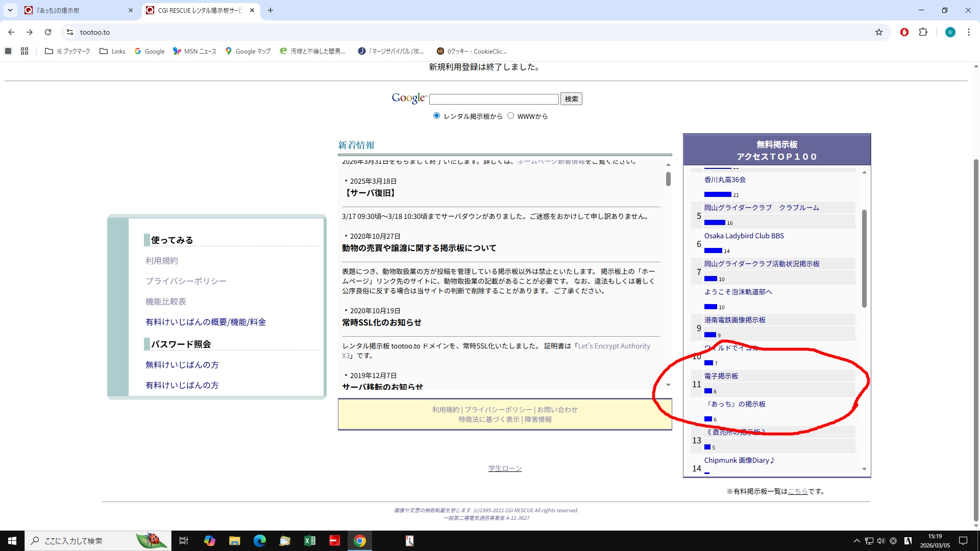Open the tab search dropdown arrow

pos(10,10)
